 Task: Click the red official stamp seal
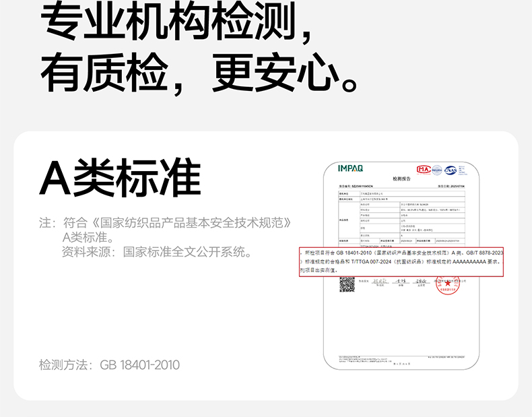coord(448,284)
